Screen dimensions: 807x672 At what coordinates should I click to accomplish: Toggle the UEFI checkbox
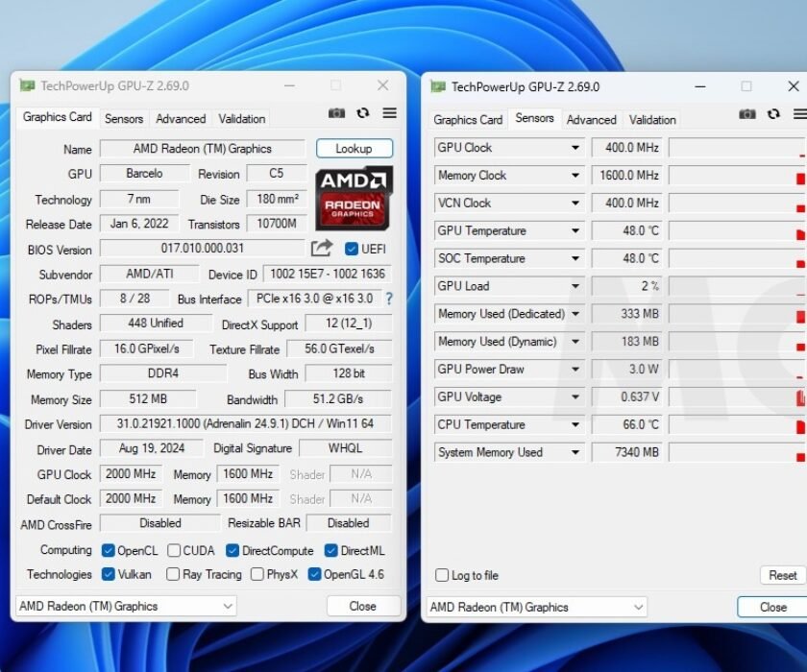tap(352, 250)
